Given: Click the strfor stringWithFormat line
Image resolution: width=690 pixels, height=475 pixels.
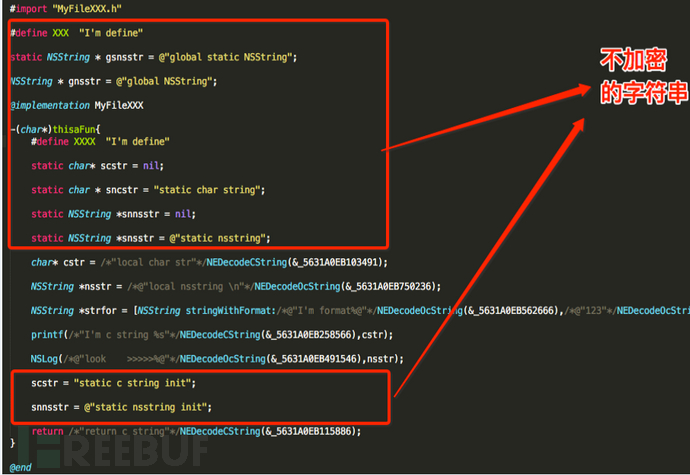Looking at the screenshot, I should click(x=360, y=311).
